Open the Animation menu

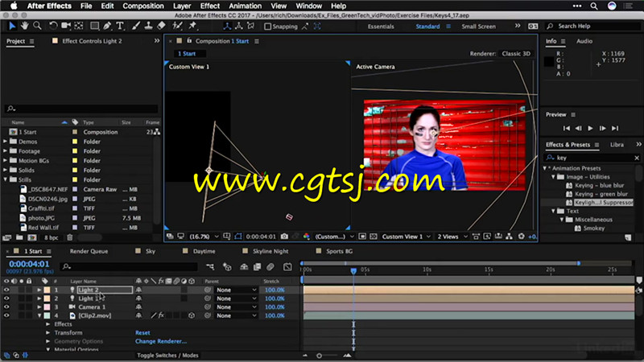(x=245, y=6)
